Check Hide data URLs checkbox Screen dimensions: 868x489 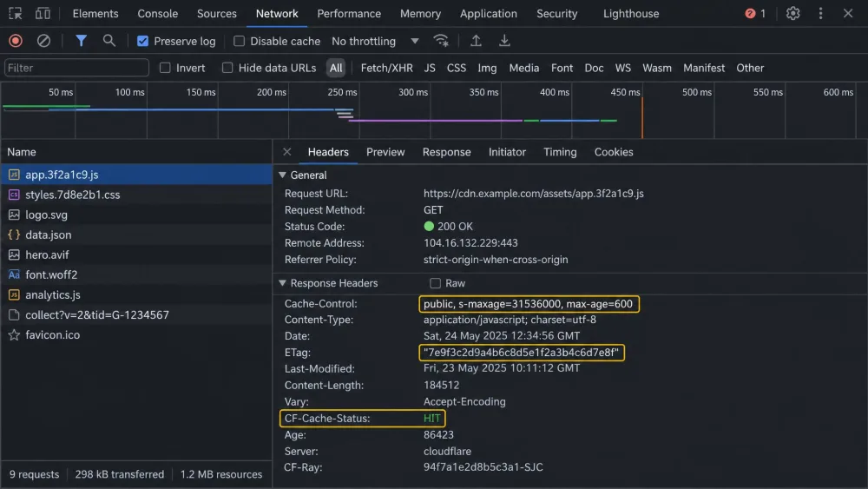pyautogui.click(x=227, y=68)
